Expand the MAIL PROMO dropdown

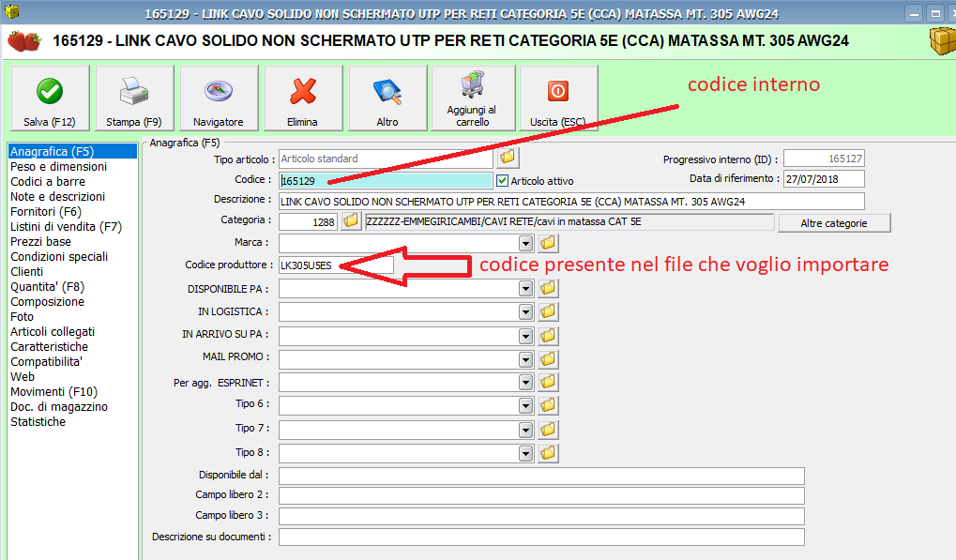click(525, 359)
